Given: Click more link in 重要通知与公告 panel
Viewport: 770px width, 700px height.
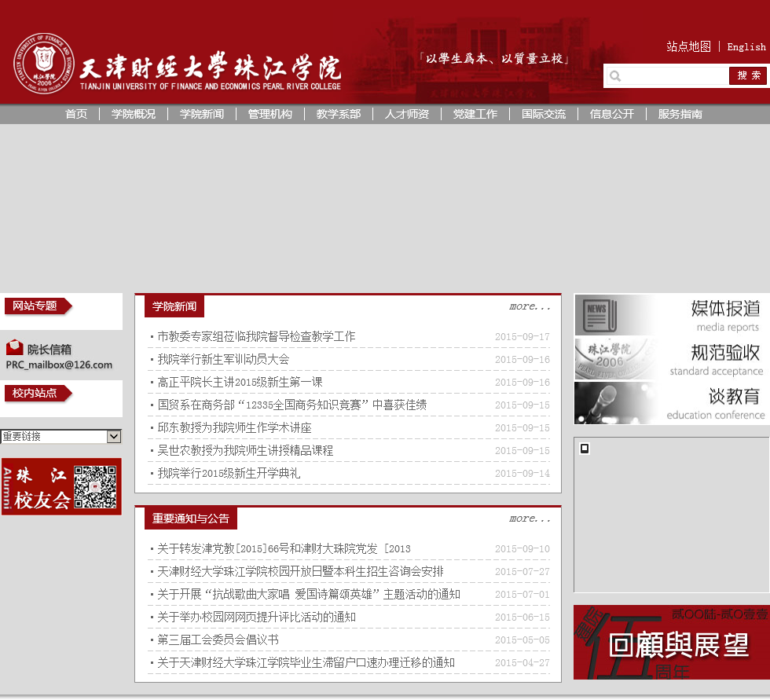Looking at the screenshot, I should pyautogui.click(x=530, y=519).
